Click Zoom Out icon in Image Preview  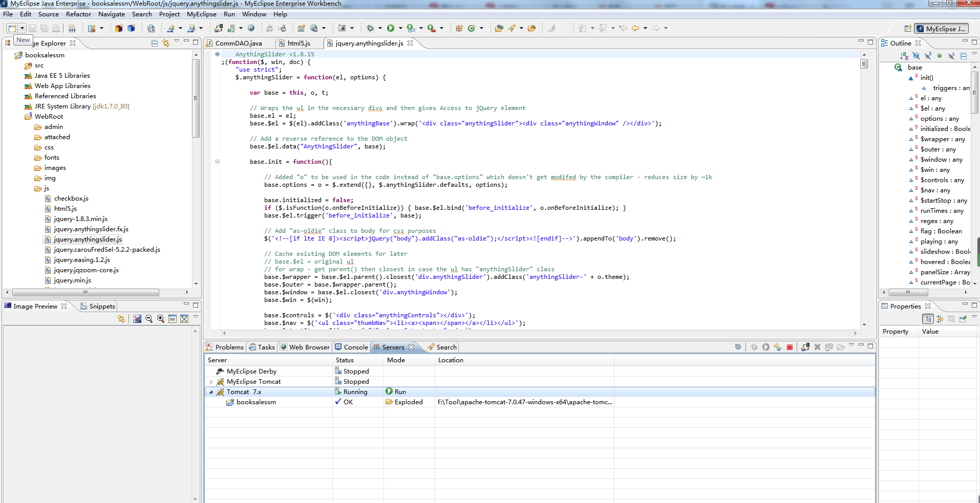(149, 319)
